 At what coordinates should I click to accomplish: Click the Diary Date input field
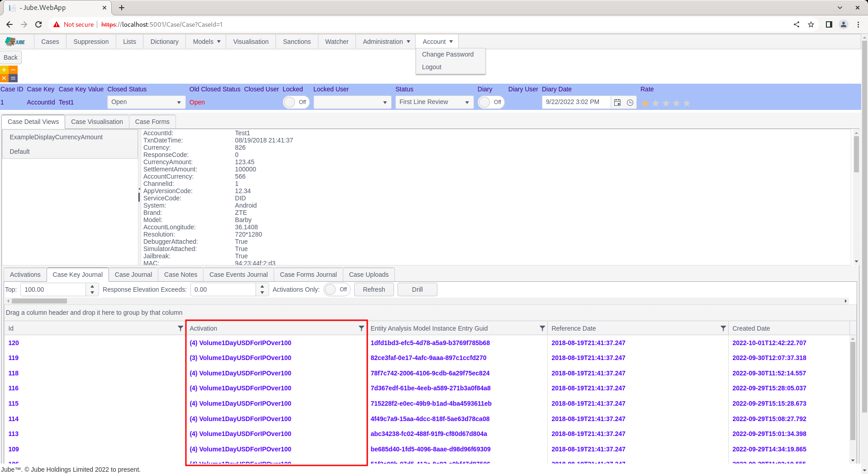click(576, 102)
